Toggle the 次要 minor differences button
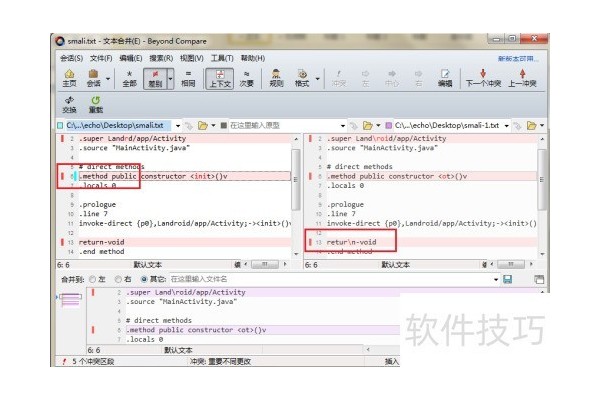The image size is (600, 400). pyautogui.click(x=246, y=78)
